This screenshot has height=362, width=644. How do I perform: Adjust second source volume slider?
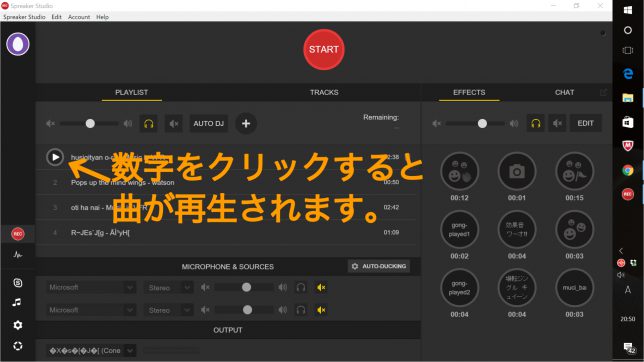pos(247,310)
